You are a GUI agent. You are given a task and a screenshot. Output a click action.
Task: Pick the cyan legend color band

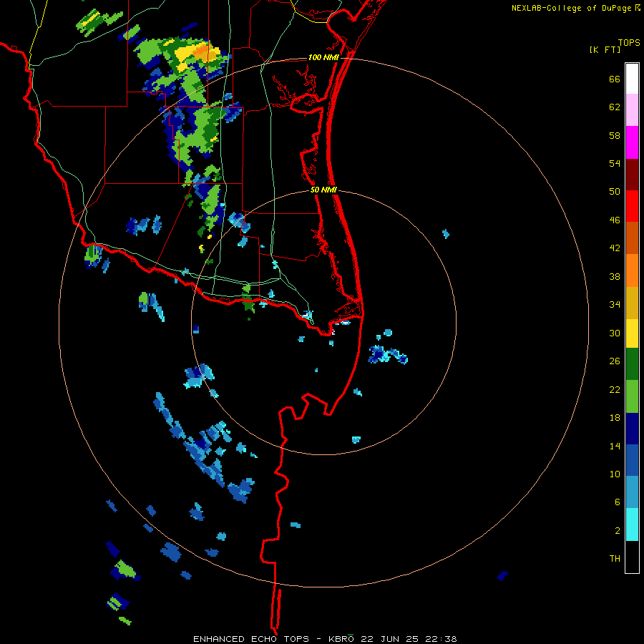[x=632, y=525]
